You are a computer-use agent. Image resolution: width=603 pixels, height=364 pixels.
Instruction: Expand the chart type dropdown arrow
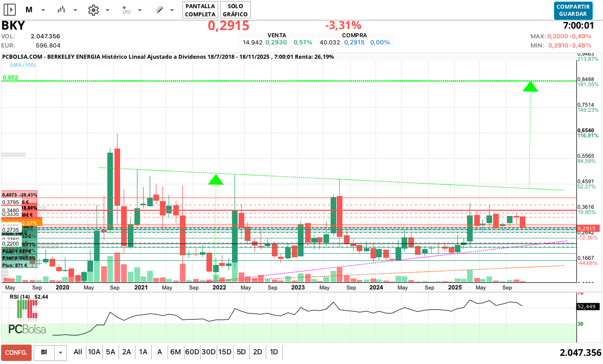point(76,10)
